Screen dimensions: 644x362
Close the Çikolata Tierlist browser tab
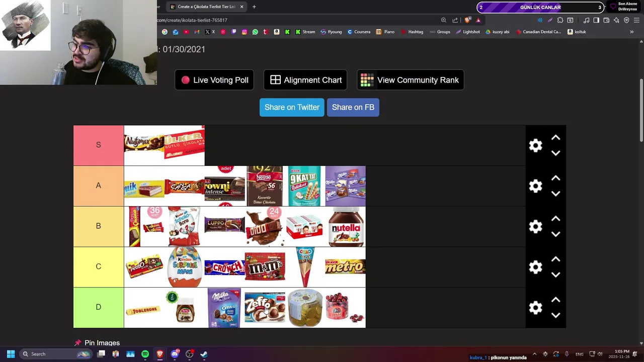[242, 7]
